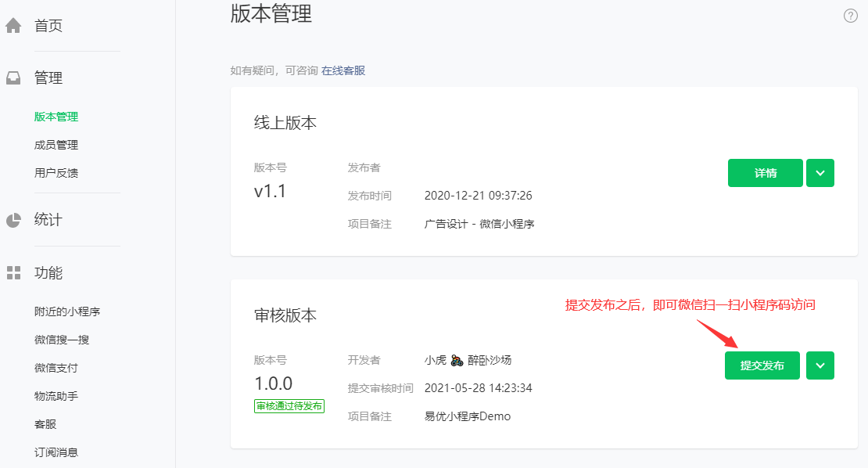Select the 版本管理 menu item

55,116
